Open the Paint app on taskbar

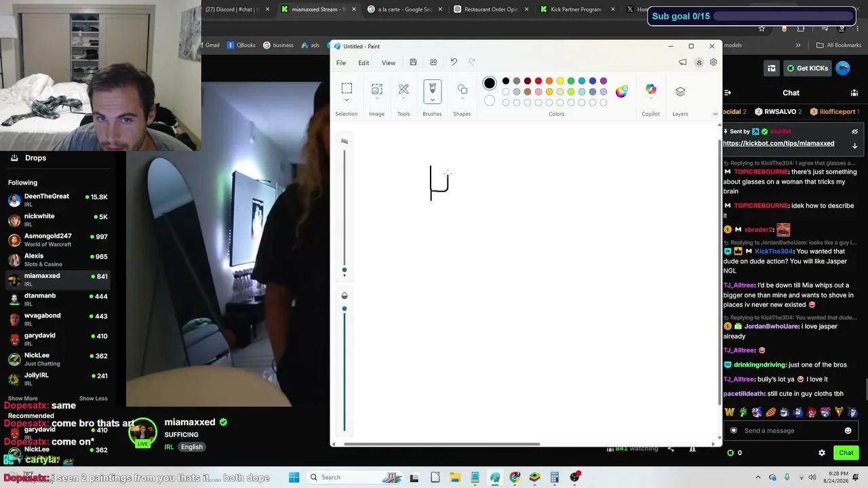pyautogui.click(x=495, y=477)
